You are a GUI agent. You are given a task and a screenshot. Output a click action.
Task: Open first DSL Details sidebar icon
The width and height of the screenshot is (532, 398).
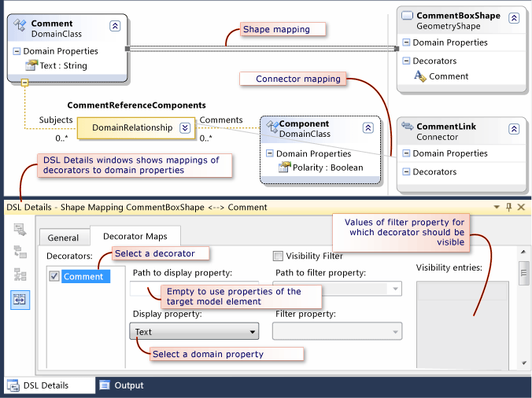pyautogui.click(x=20, y=230)
